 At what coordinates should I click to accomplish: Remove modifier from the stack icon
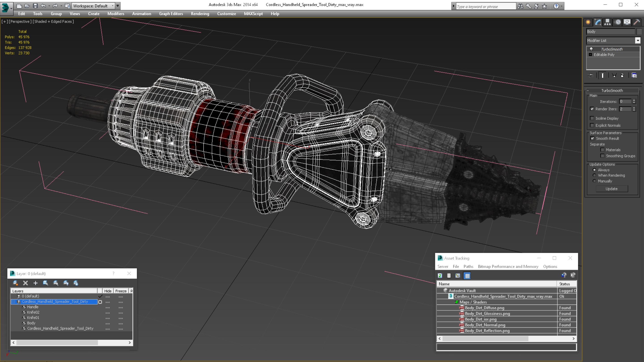[x=622, y=75]
